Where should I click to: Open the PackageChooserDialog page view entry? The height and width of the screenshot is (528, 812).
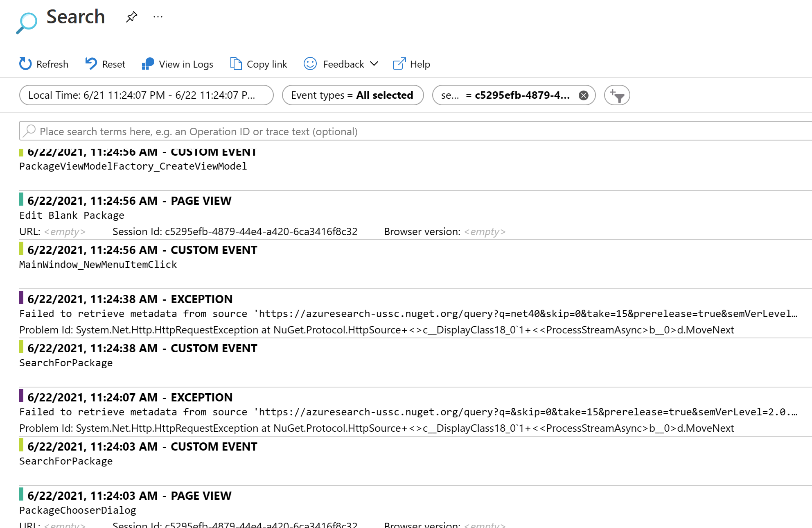[78, 510]
